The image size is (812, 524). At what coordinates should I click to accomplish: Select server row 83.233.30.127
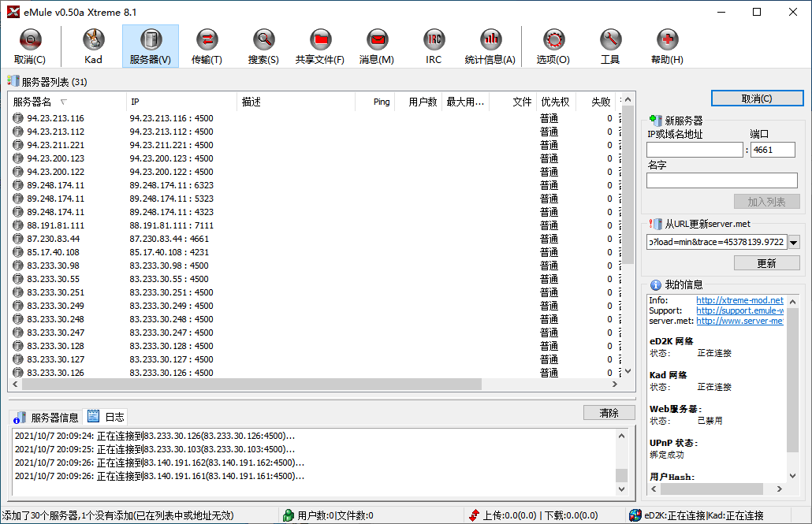[316, 359]
